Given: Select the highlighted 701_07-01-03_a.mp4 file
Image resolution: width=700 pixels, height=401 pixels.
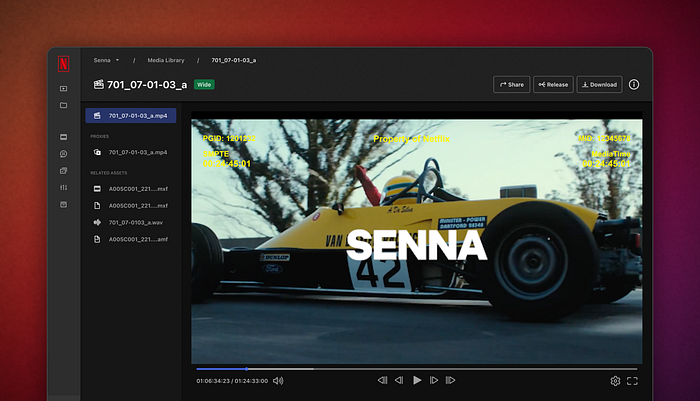Looking at the screenshot, I should pyautogui.click(x=131, y=115).
